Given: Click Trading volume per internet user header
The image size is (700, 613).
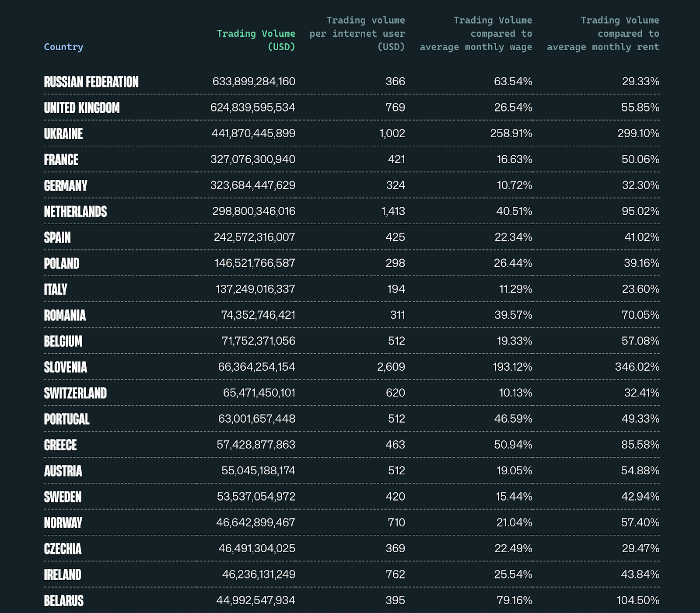Looking at the screenshot, I should tap(357, 34).
